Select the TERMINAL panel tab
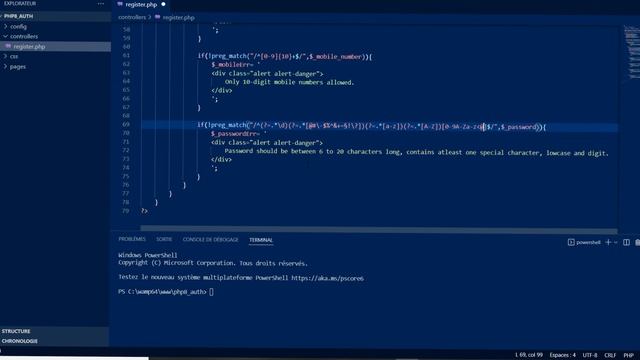This screenshot has height=360, width=640. coord(261,240)
